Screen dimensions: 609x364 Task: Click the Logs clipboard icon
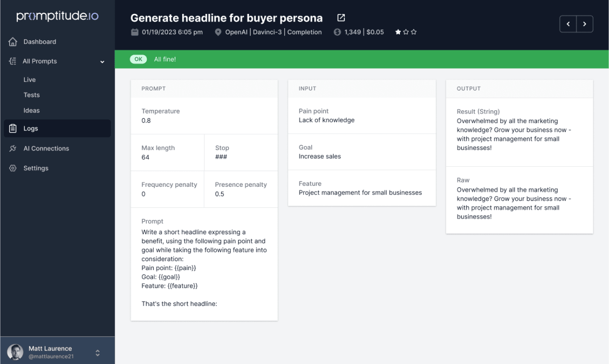pos(13,128)
